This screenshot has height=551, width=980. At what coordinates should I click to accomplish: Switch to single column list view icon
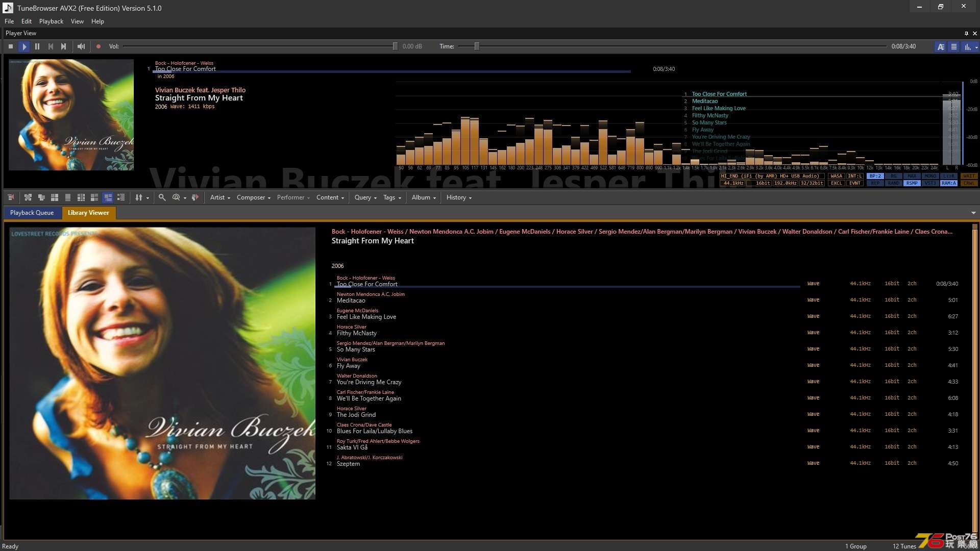(68, 197)
